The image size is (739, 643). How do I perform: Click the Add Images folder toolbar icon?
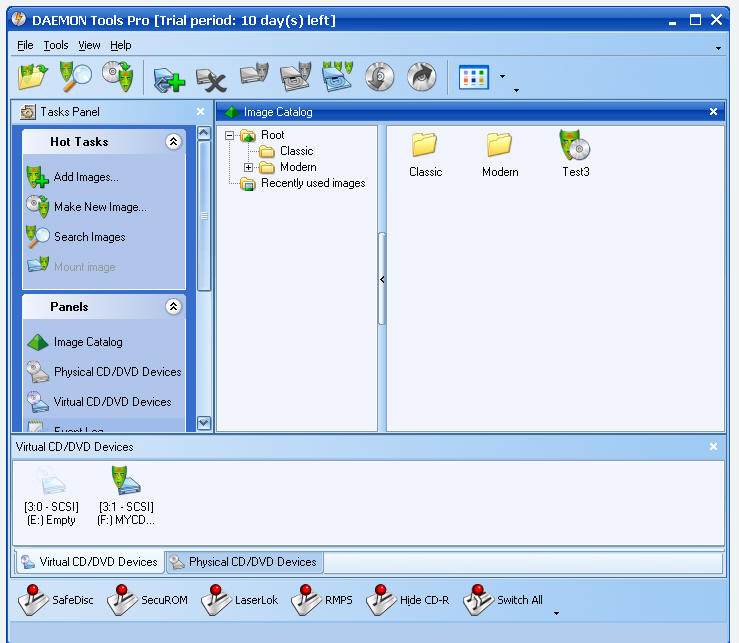33,77
